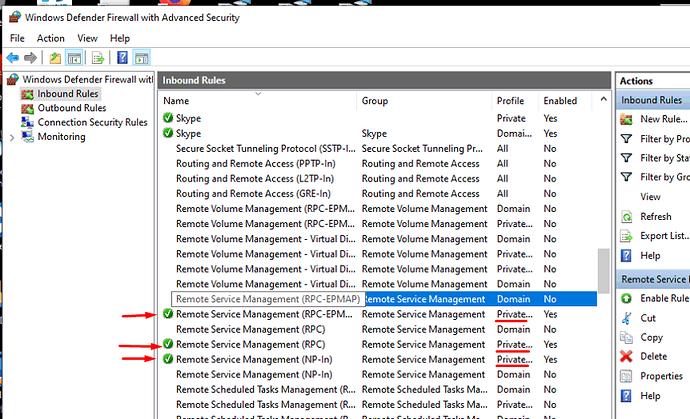Click the Export List toolbar icon

(98, 58)
